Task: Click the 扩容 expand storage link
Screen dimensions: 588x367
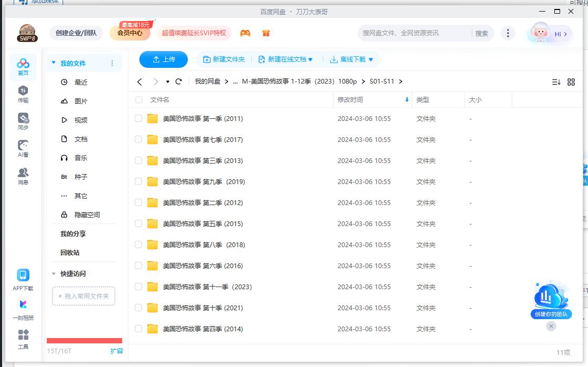Action: [117, 351]
